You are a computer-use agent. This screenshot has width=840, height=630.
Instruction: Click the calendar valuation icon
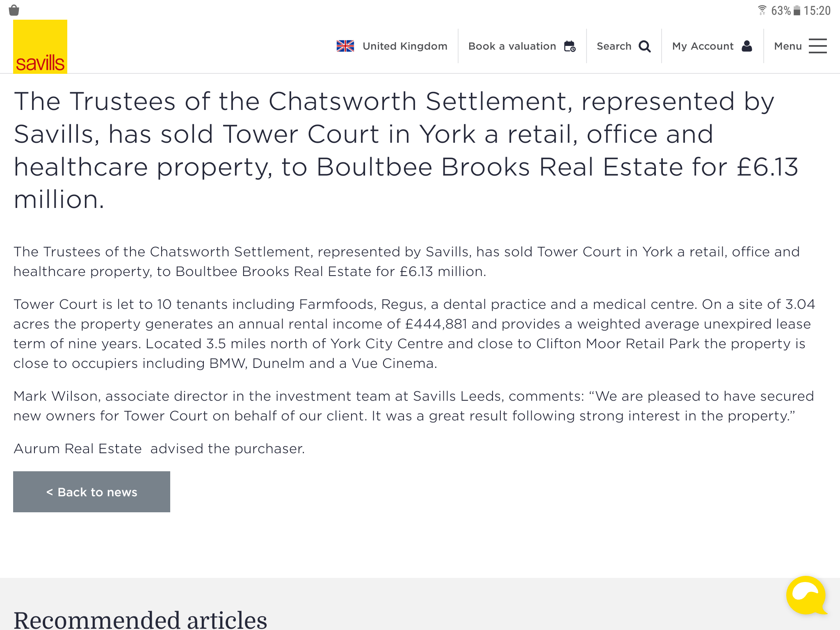tap(570, 46)
